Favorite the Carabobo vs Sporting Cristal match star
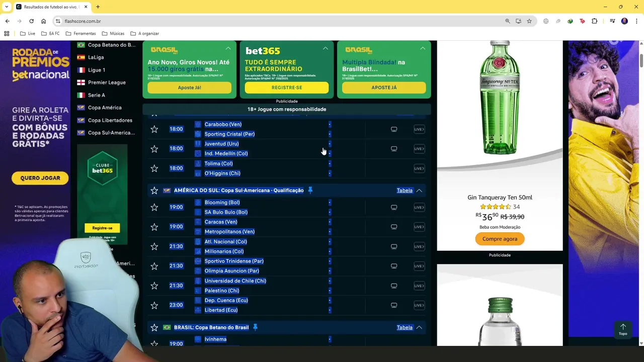644x362 pixels. coord(154,129)
